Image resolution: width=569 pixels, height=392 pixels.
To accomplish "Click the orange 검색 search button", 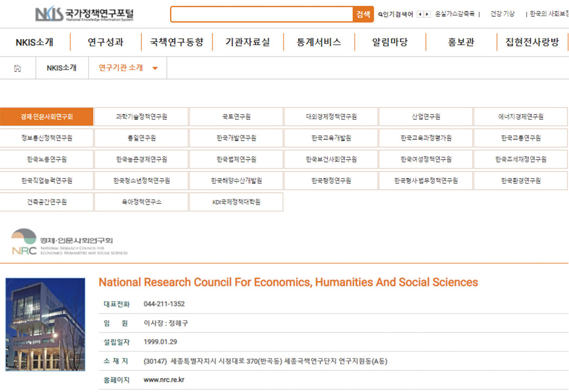I will (363, 14).
